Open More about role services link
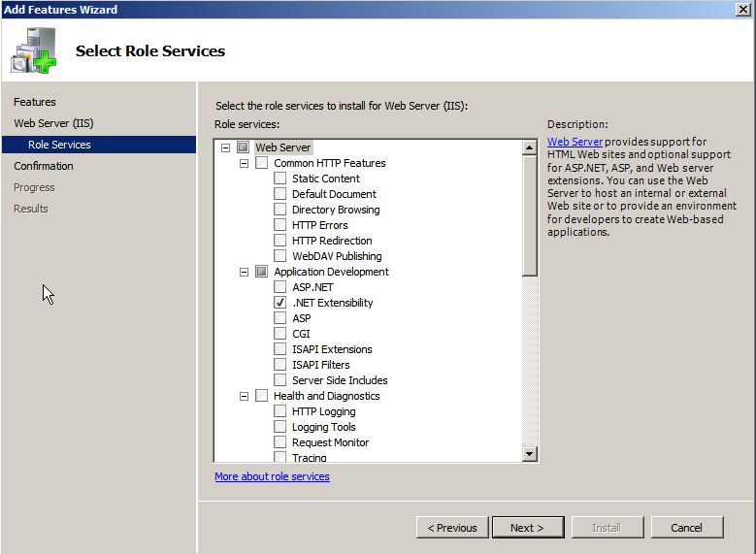Screen dimensions: 756x554 click(272, 476)
